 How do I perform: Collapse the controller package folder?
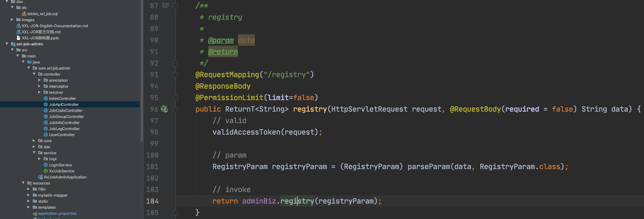coord(34,74)
